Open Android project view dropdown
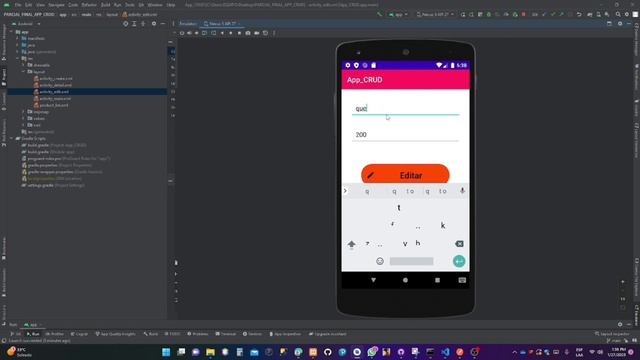Image resolution: width=640 pixels, height=360 pixels. [27, 24]
